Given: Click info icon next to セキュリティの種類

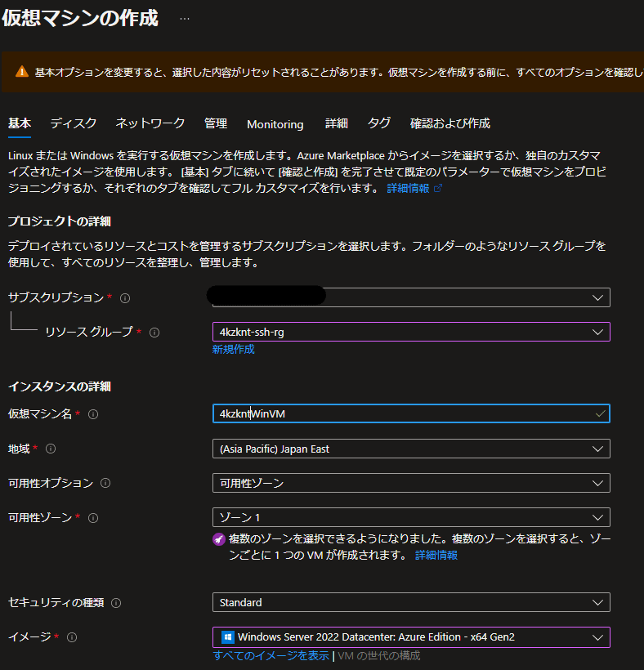Looking at the screenshot, I should (116, 603).
